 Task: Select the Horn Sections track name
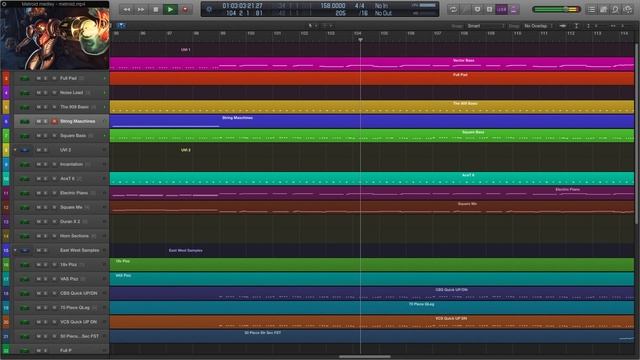(74, 236)
